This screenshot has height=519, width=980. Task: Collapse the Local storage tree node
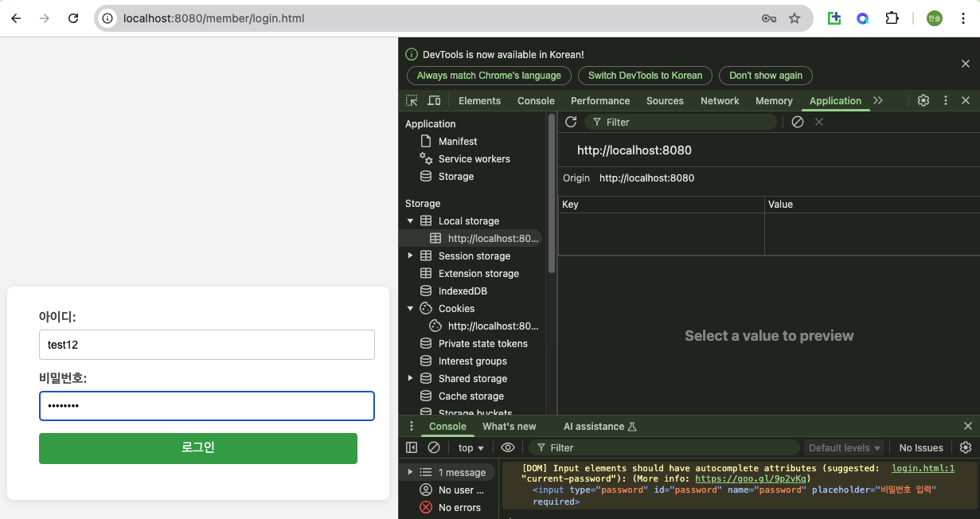[411, 220]
